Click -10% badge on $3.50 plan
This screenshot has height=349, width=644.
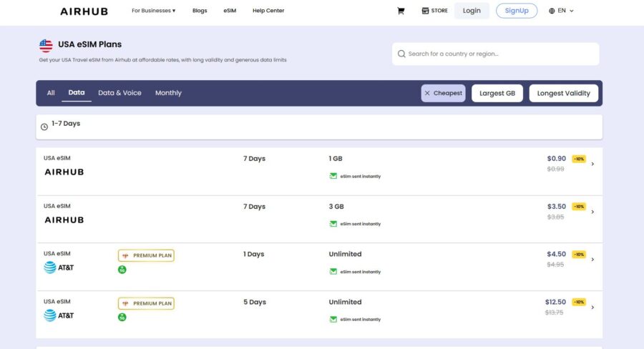579,207
